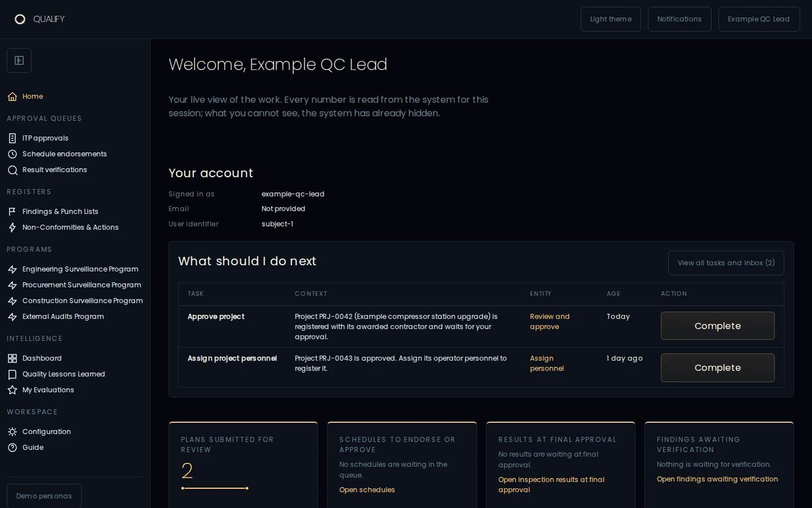Click the Result verifications magnifier icon

(x=12, y=170)
